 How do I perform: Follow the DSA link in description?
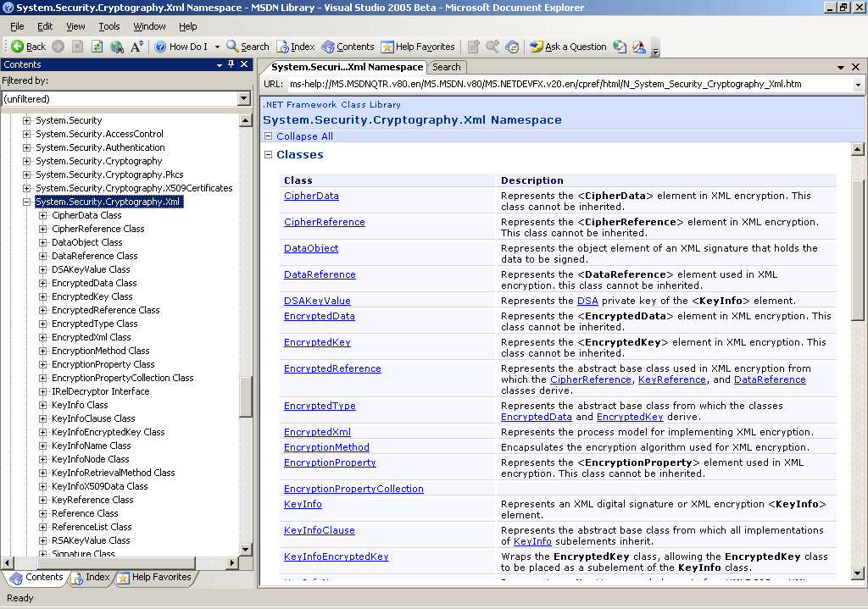click(x=587, y=301)
